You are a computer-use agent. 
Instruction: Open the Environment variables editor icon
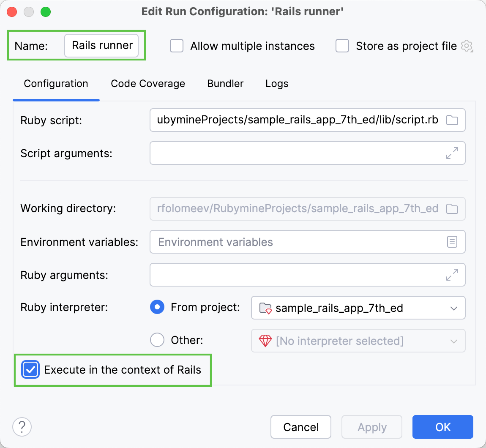[x=452, y=241]
